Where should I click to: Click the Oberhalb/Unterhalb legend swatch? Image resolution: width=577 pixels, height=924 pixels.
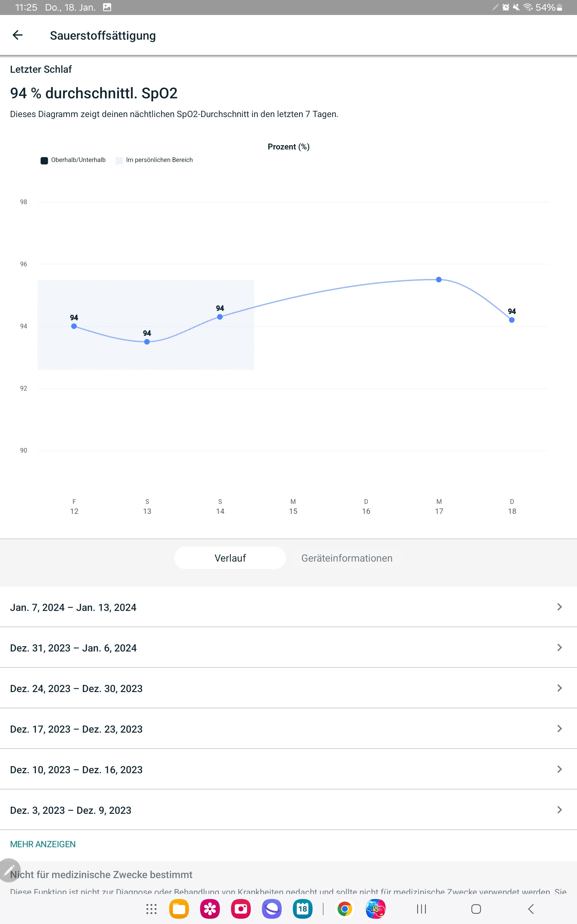click(44, 160)
